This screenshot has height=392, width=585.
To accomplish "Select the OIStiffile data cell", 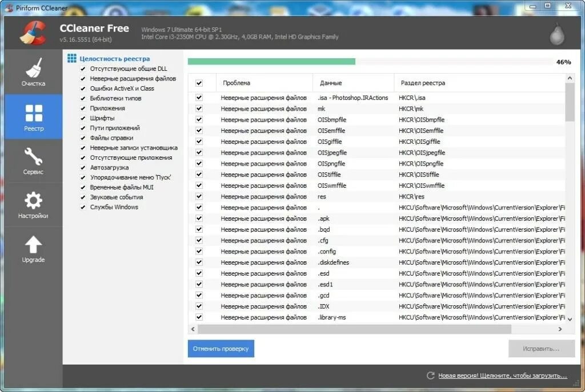I will (x=329, y=175).
